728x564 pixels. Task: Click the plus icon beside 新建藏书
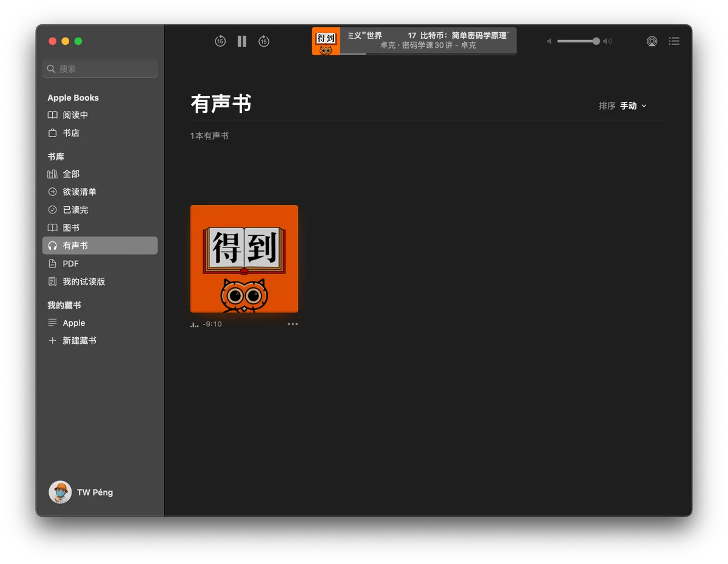(53, 341)
